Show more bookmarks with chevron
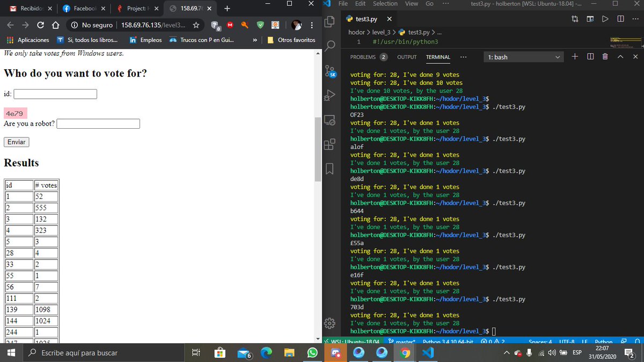This screenshot has height=362, width=644. (x=254, y=40)
